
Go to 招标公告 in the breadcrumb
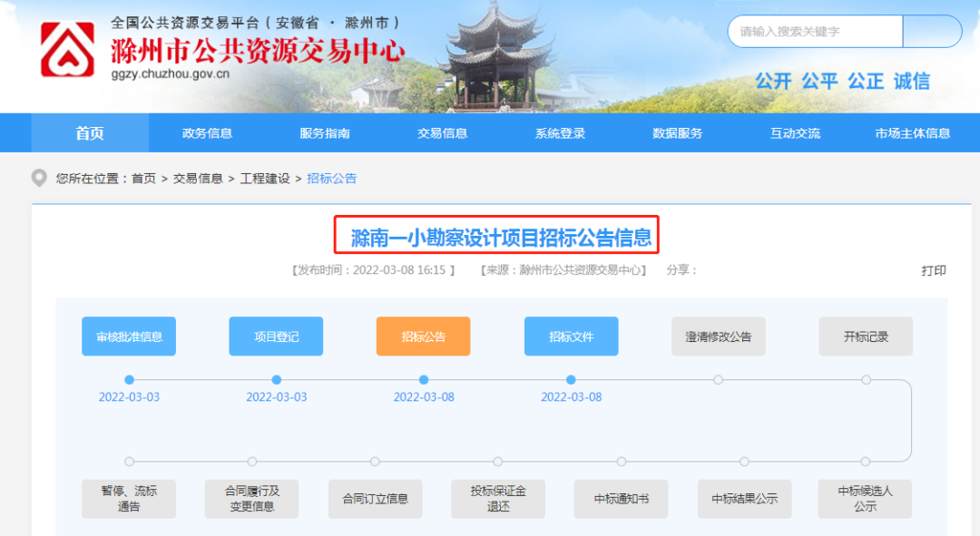(332, 179)
